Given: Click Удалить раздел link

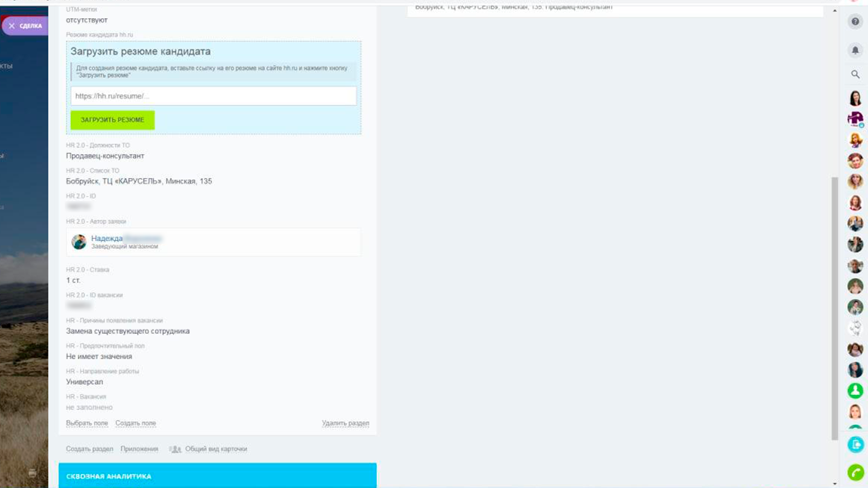Looking at the screenshot, I should click(x=345, y=423).
